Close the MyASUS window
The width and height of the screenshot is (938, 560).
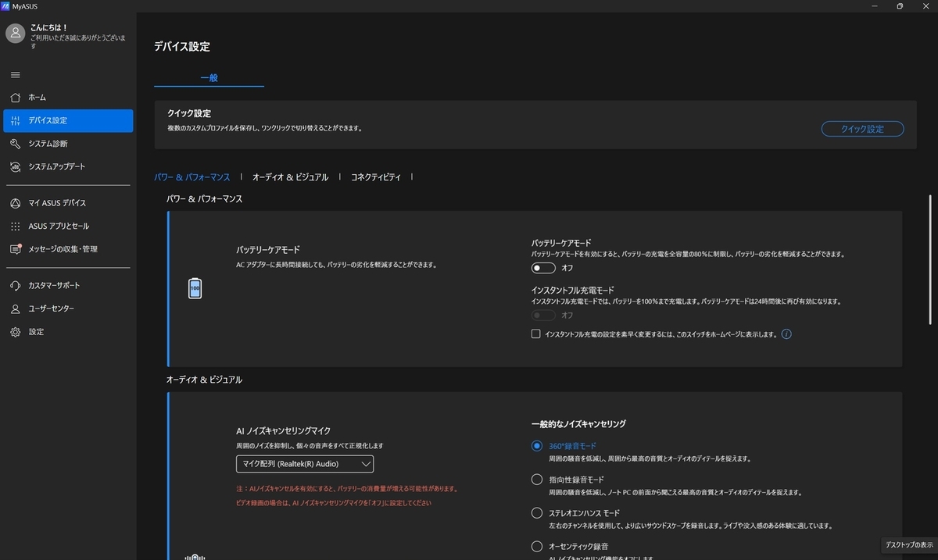[925, 5]
